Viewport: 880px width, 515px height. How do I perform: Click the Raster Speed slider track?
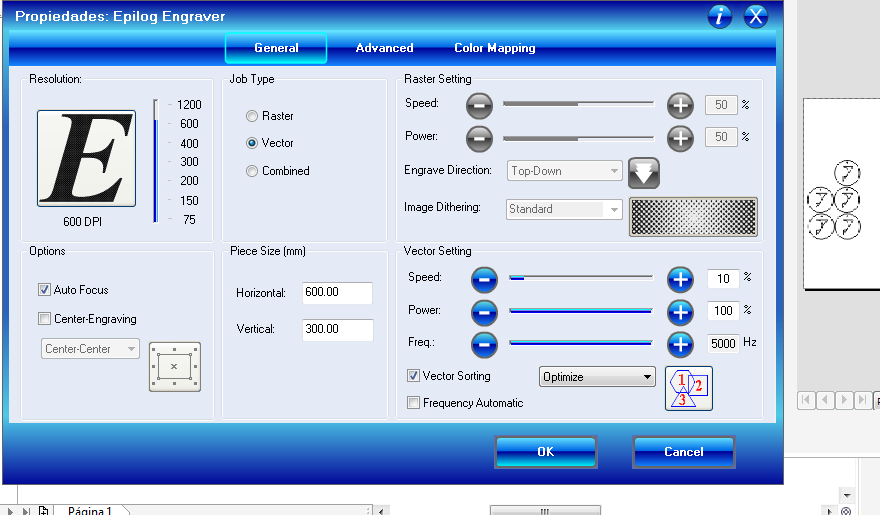click(x=579, y=104)
